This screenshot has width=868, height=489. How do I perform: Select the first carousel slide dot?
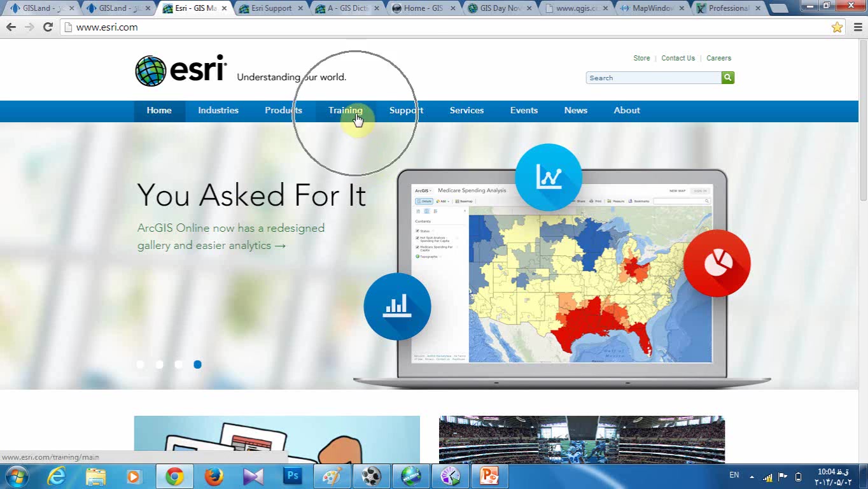pos(141,364)
